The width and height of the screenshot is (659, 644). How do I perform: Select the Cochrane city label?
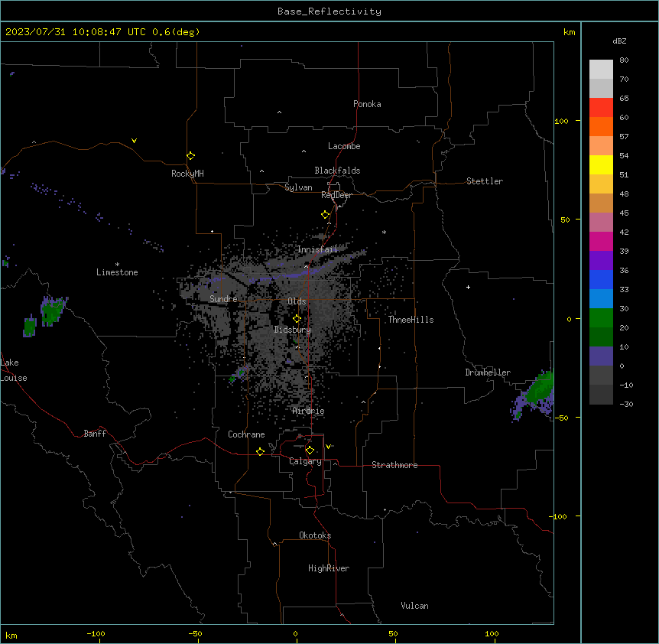(x=246, y=434)
